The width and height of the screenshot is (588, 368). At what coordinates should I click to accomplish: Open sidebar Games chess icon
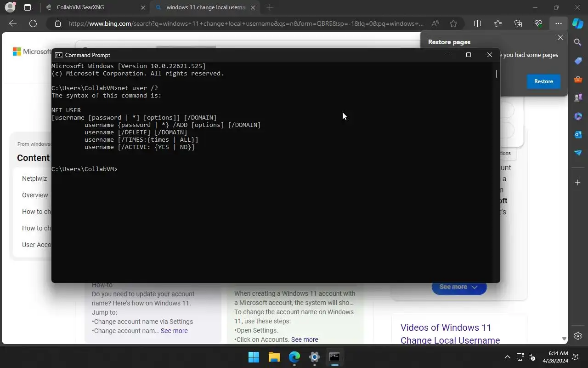coord(578,98)
